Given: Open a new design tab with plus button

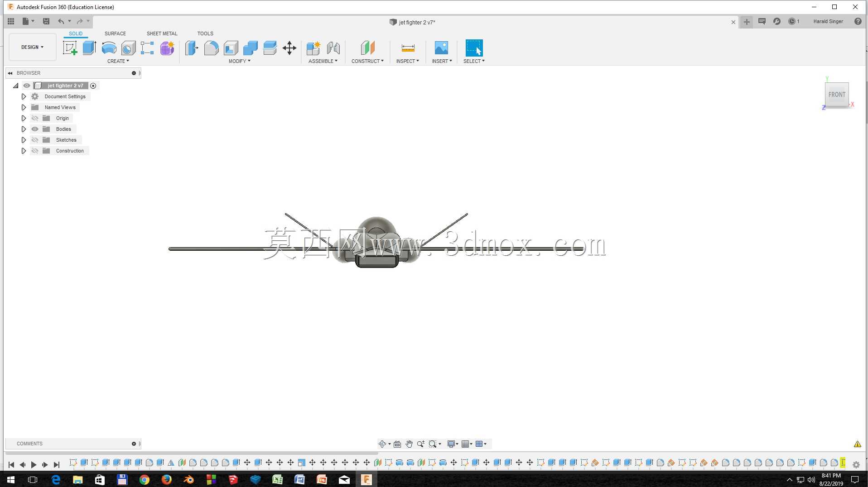Looking at the screenshot, I should 747,22.
